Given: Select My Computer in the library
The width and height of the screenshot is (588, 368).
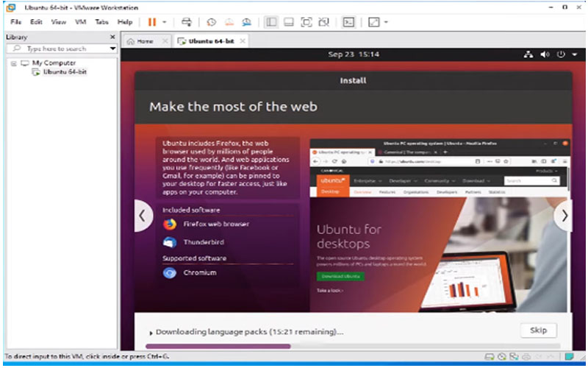Looking at the screenshot, I should (54, 63).
